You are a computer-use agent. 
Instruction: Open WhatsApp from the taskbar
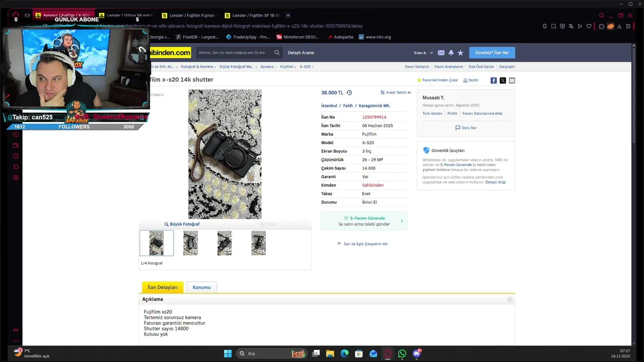pyautogui.click(x=402, y=353)
